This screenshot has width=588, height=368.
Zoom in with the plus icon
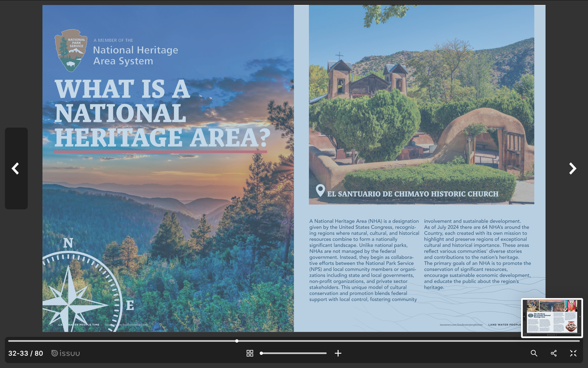(x=338, y=353)
